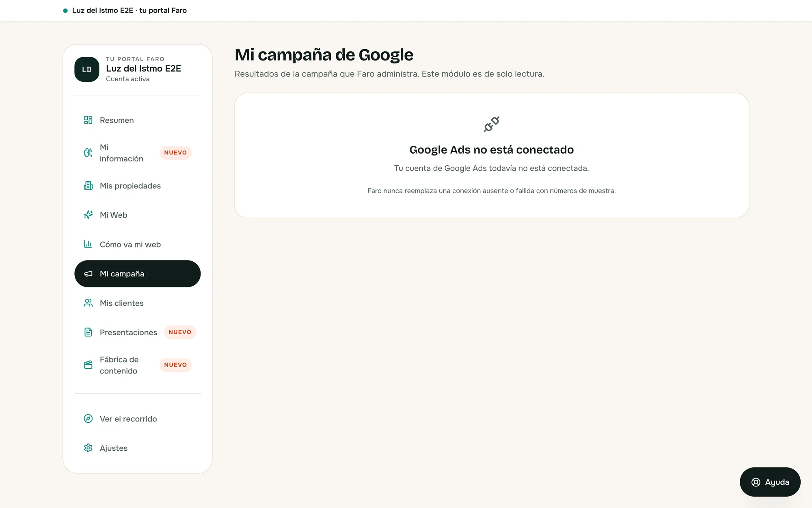Go to Mis propiedades
Image resolution: width=812 pixels, height=508 pixels.
pos(138,186)
